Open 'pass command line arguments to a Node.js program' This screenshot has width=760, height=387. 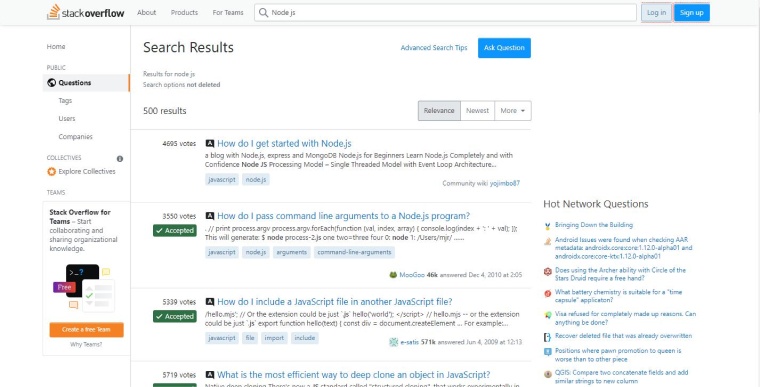click(x=344, y=216)
